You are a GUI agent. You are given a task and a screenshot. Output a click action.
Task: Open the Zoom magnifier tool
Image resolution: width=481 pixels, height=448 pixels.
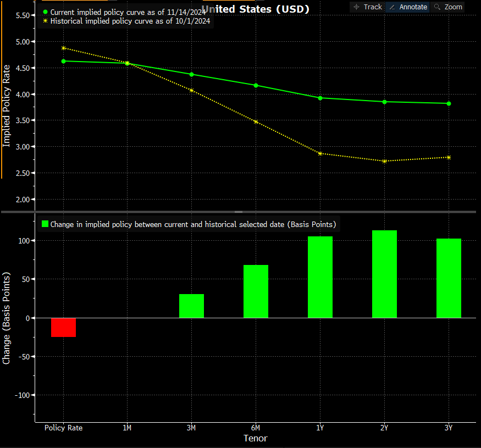point(448,7)
